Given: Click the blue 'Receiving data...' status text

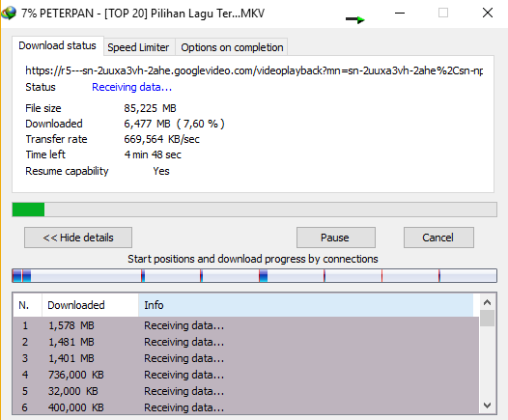Looking at the screenshot, I should (132, 87).
